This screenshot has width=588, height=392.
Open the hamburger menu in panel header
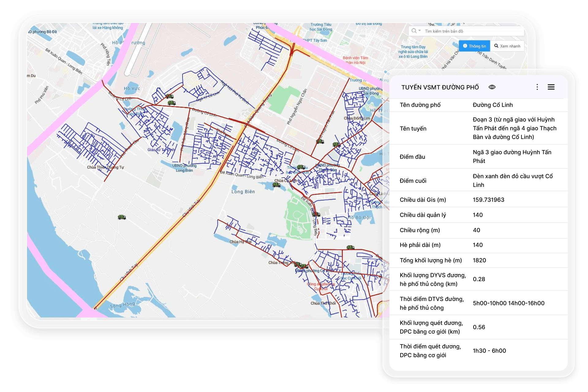(551, 87)
